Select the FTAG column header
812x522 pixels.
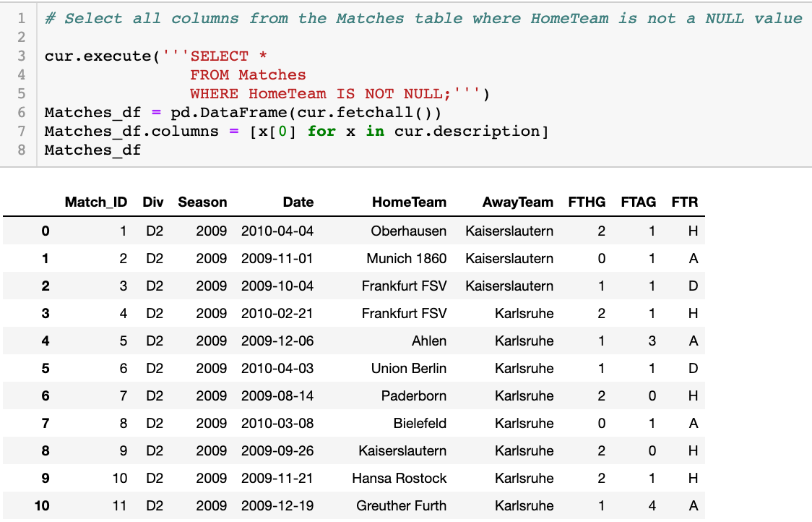(x=638, y=202)
